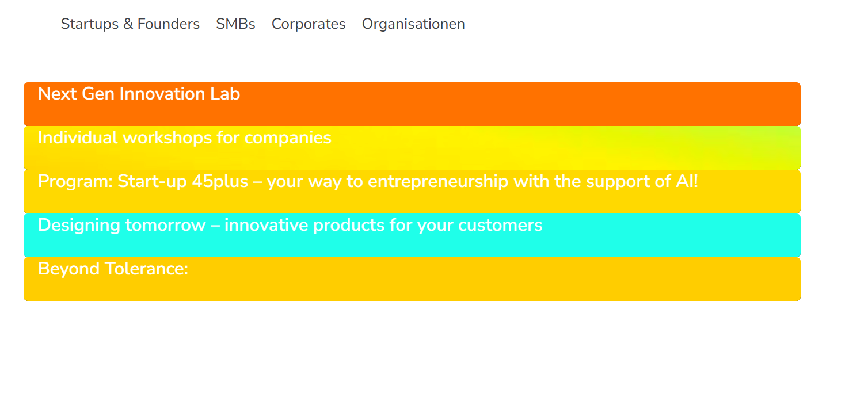Image resolution: width=868 pixels, height=393 pixels.
Task: Click the word 'Founders' in the top navigation
Action: pyautogui.click(x=169, y=24)
